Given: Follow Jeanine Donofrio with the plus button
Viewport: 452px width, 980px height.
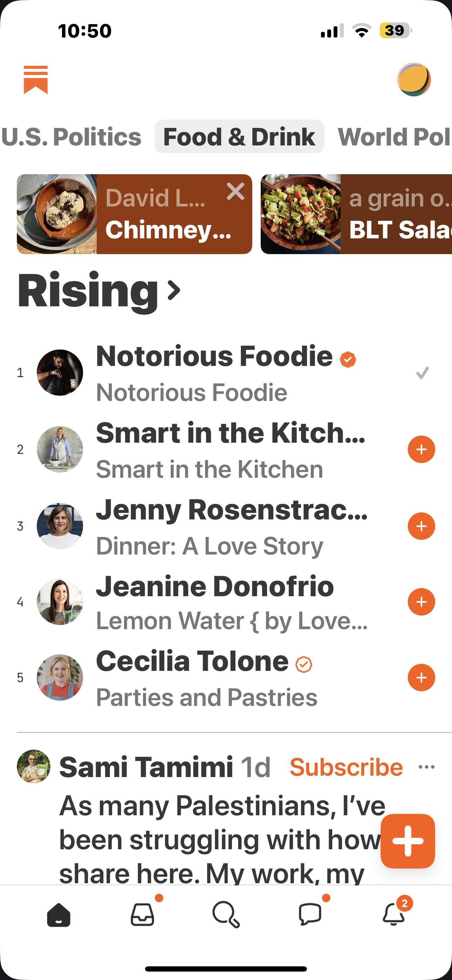Looking at the screenshot, I should click(x=421, y=602).
